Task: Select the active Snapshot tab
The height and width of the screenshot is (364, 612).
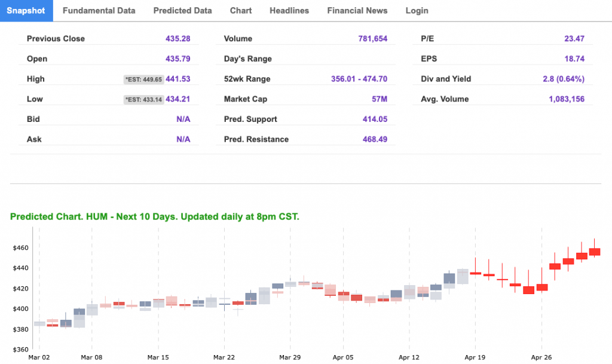Action: [26, 11]
